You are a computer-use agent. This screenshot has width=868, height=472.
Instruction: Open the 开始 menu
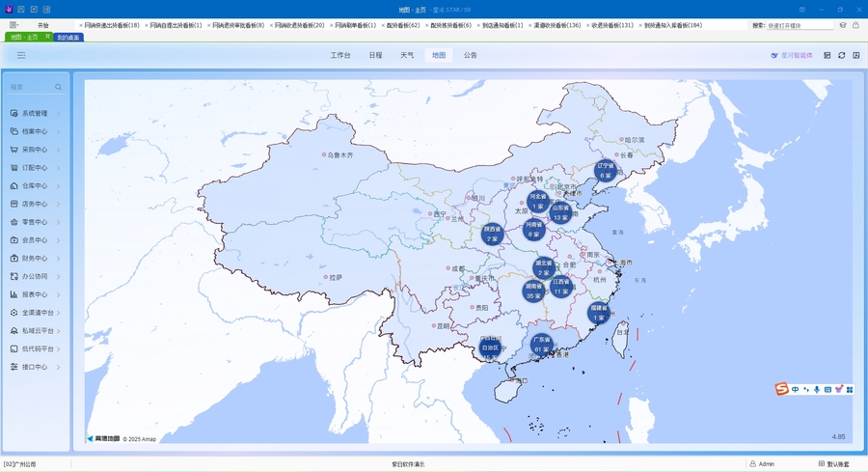(43, 25)
